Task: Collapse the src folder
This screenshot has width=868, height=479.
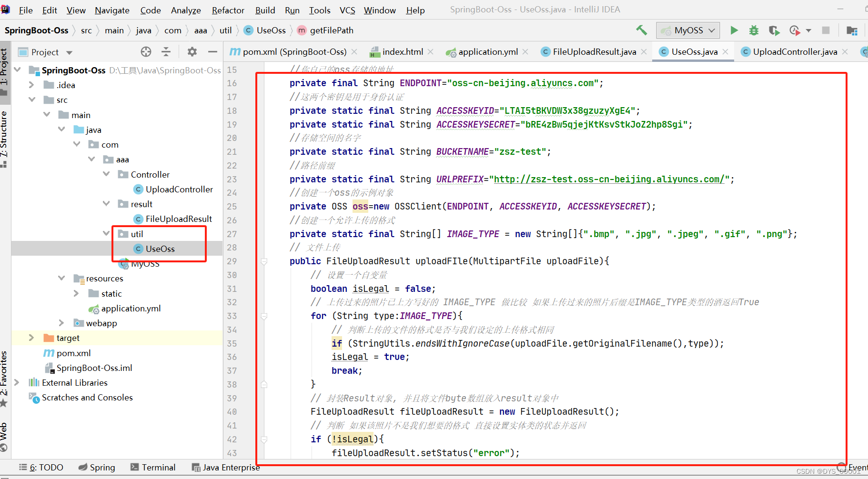Action: pyautogui.click(x=32, y=100)
